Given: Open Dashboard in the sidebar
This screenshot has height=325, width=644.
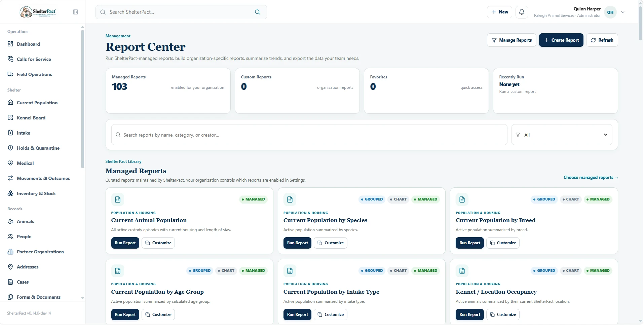Looking at the screenshot, I should (x=28, y=44).
